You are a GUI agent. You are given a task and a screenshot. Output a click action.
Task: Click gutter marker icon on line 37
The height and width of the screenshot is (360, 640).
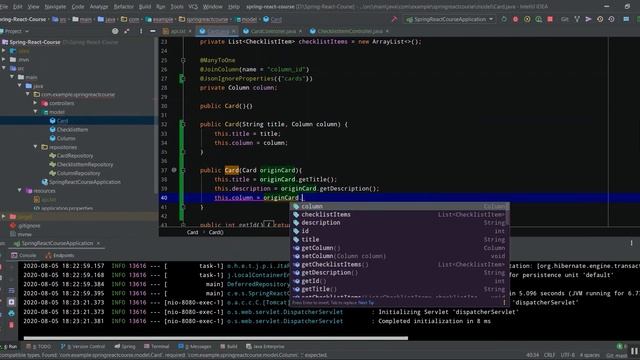[x=174, y=170]
